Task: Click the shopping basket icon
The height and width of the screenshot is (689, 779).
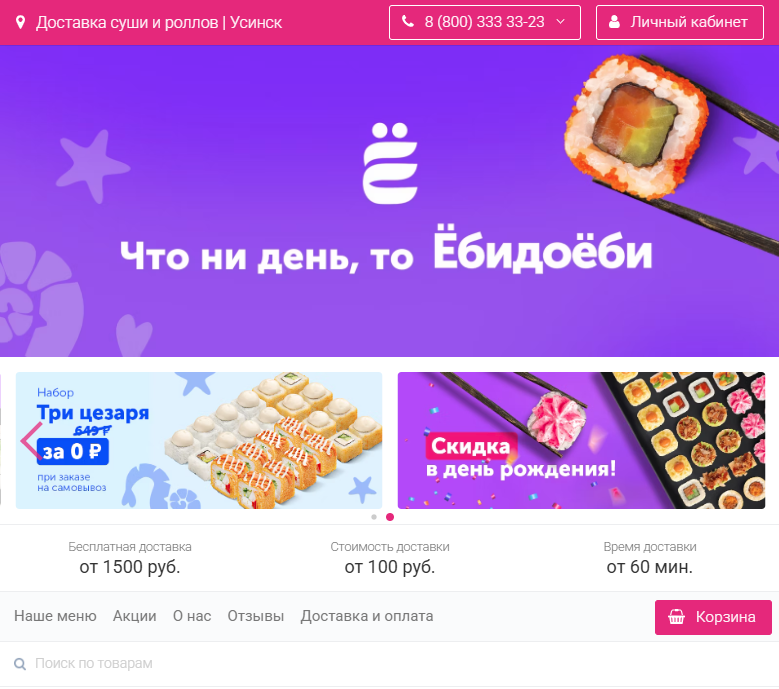Action: [676, 616]
